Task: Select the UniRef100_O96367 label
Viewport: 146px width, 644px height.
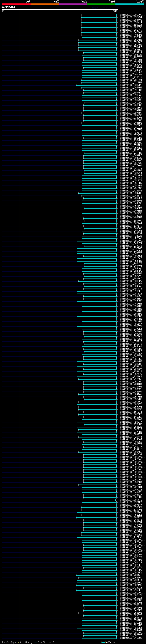Action: click(x=131, y=354)
